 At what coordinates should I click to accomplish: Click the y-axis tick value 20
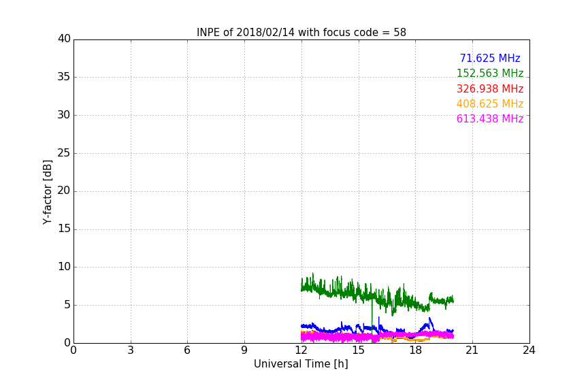(x=64, y=191)
